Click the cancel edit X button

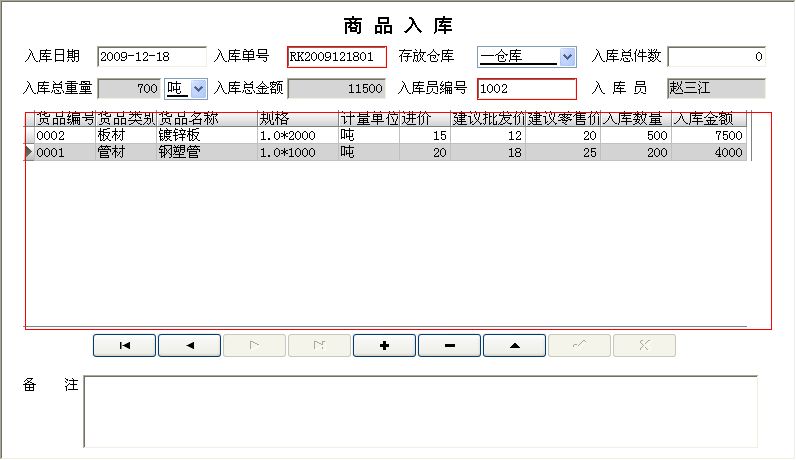[x=644, y=345]
